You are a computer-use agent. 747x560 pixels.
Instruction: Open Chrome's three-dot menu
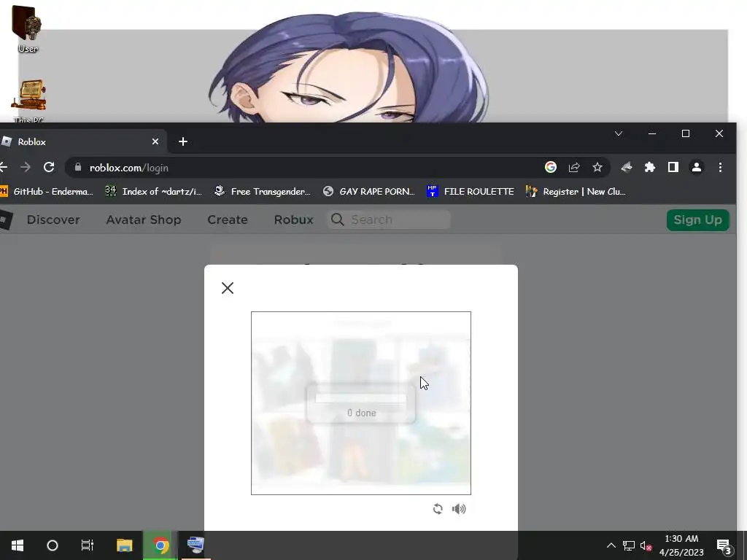coord(720,167)
